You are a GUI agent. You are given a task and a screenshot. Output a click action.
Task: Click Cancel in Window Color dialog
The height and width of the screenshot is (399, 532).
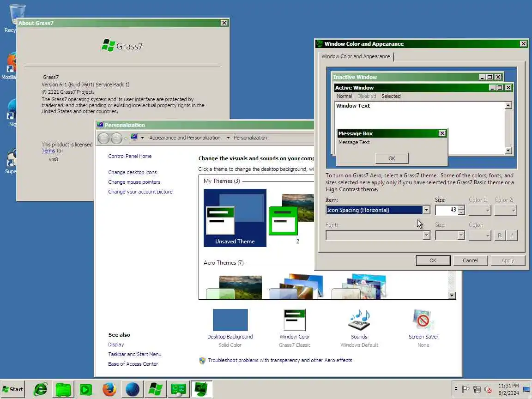470,260
